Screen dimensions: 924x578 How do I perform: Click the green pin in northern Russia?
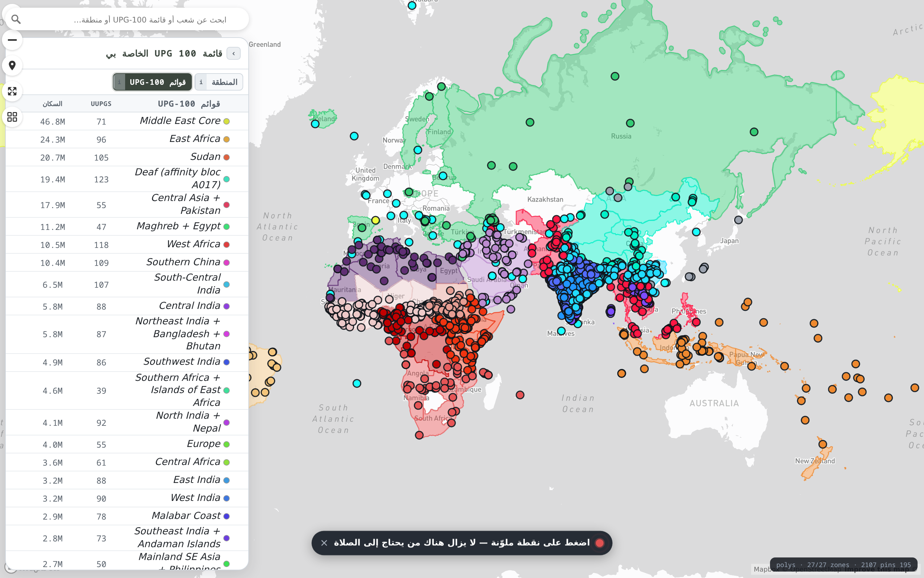tap(615, 76)
